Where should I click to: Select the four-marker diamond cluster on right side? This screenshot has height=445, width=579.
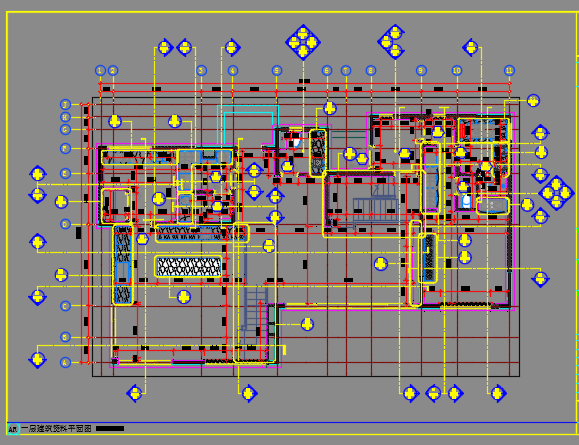point(556,193)
